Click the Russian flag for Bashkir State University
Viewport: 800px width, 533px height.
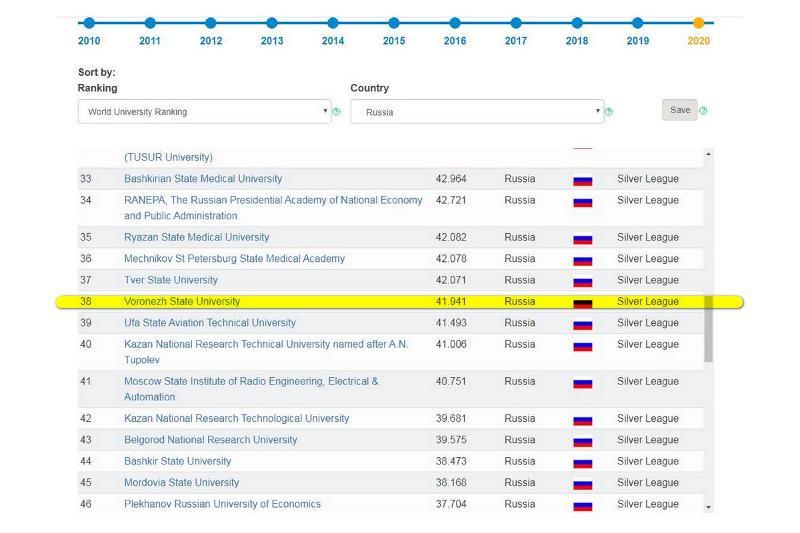582,463
